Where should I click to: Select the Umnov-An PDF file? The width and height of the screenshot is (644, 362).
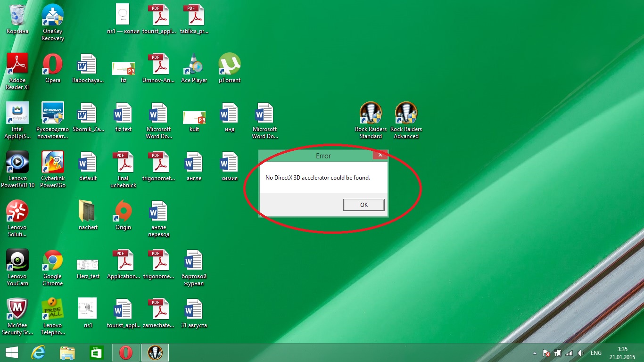click(159, 68)
